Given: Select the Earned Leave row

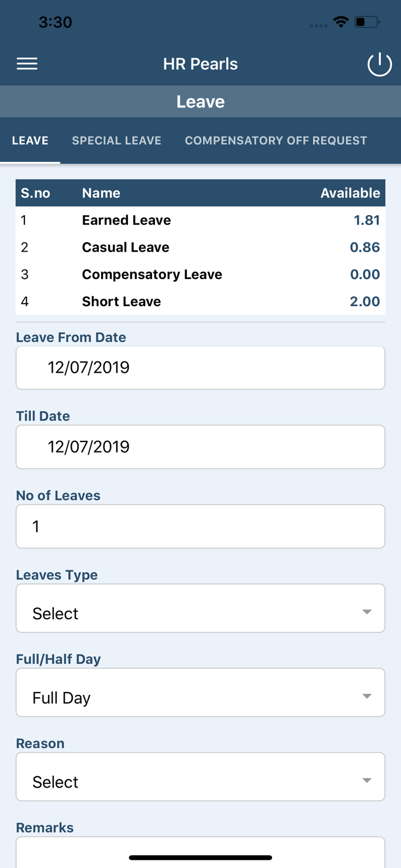Looking at the screenshot, I should [x=200, y=220].
